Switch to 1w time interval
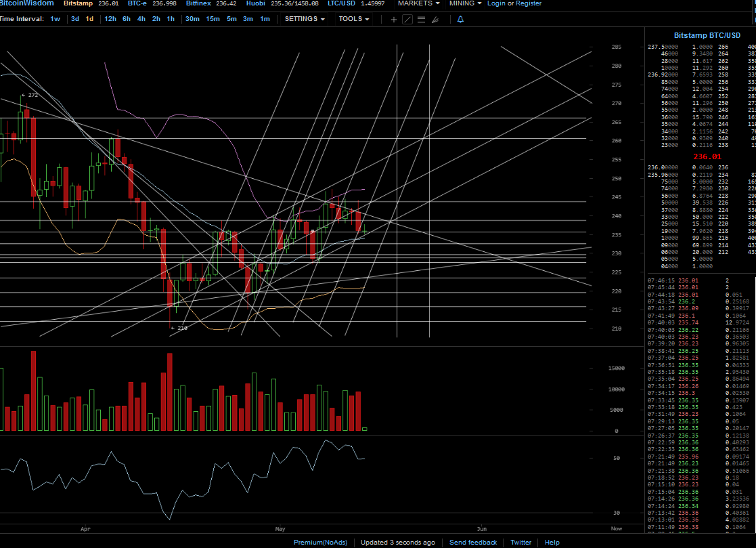Image resolution: width=756 pixels, height=548 pixels. coord(55,19)
